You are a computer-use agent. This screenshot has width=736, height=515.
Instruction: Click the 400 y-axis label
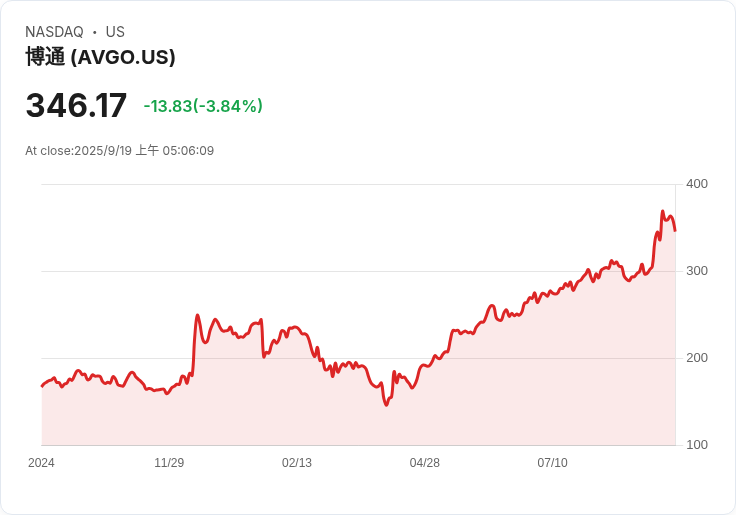697,184
